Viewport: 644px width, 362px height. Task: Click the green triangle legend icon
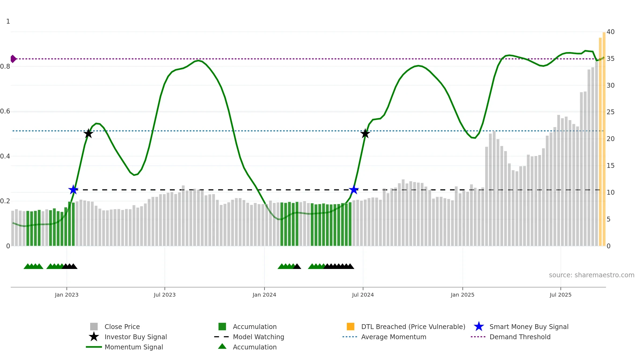pos(222,346)
